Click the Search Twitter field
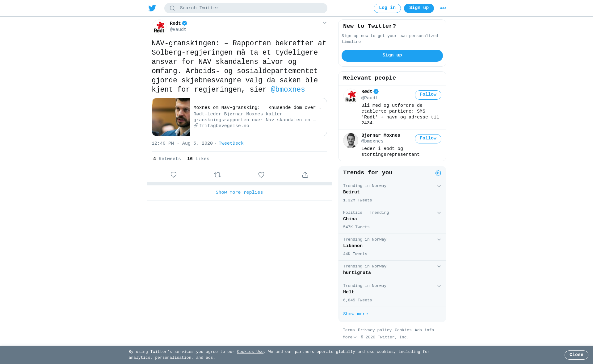 [246, 8]
